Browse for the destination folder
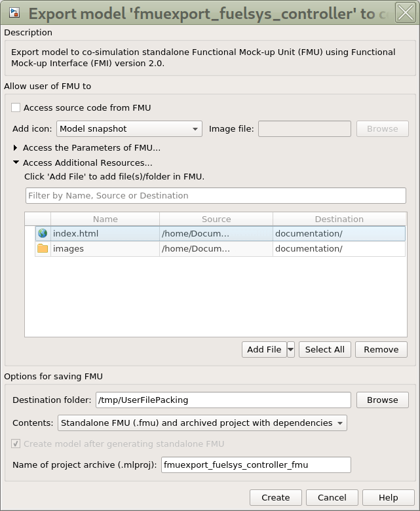420x511 pixels. coord(382,400)
